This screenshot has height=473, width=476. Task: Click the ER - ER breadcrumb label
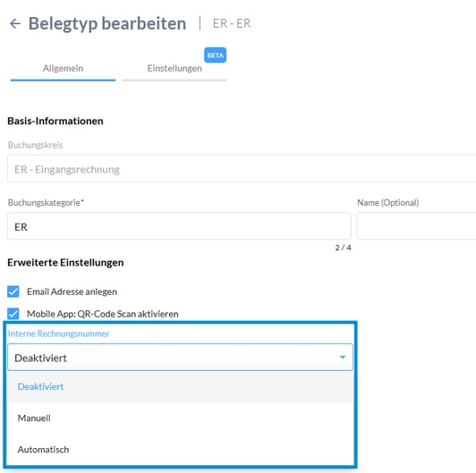[232, 23]
